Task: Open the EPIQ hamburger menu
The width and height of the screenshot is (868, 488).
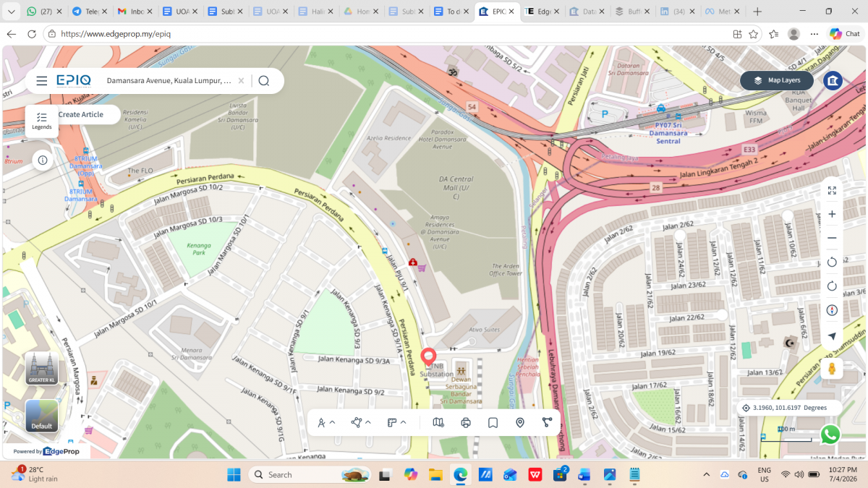Action: click(x=42, y=81)
